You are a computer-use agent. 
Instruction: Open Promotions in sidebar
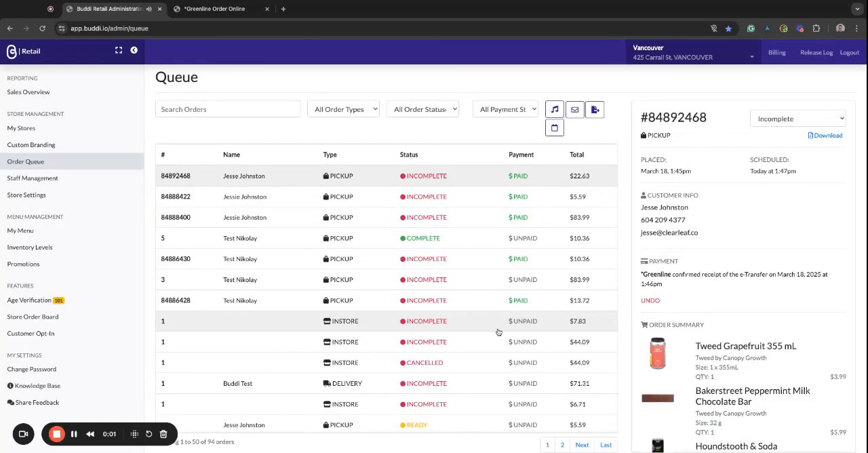click(23, 264)
